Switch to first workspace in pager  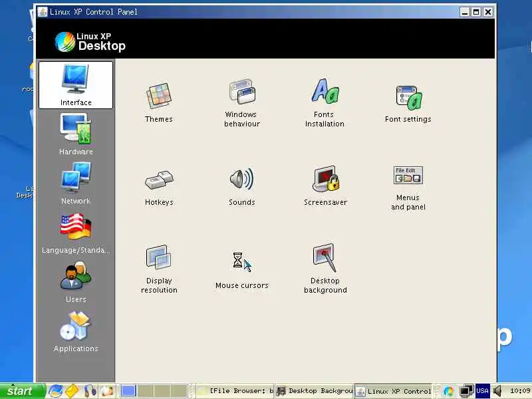click(x=128, y=391)
